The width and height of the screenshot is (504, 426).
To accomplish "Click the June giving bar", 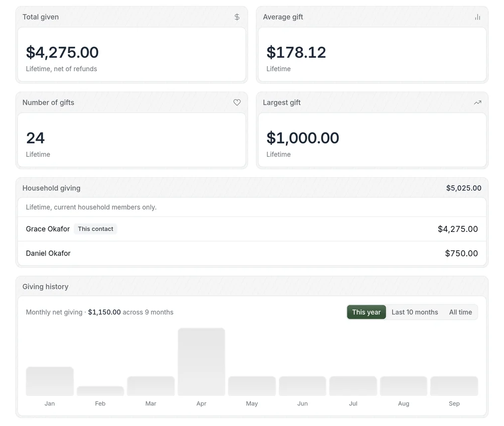I will point(302,386).
